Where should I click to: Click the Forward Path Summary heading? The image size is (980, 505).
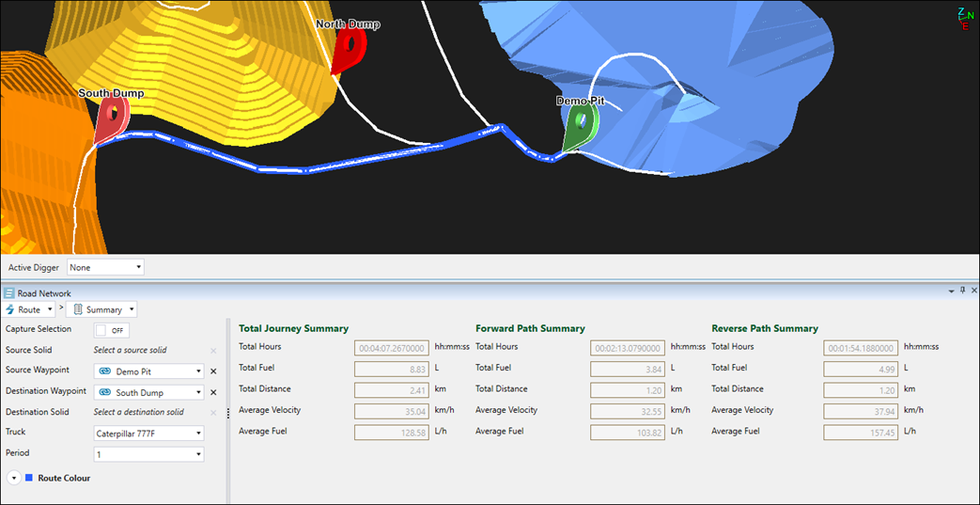coord(530,328)
